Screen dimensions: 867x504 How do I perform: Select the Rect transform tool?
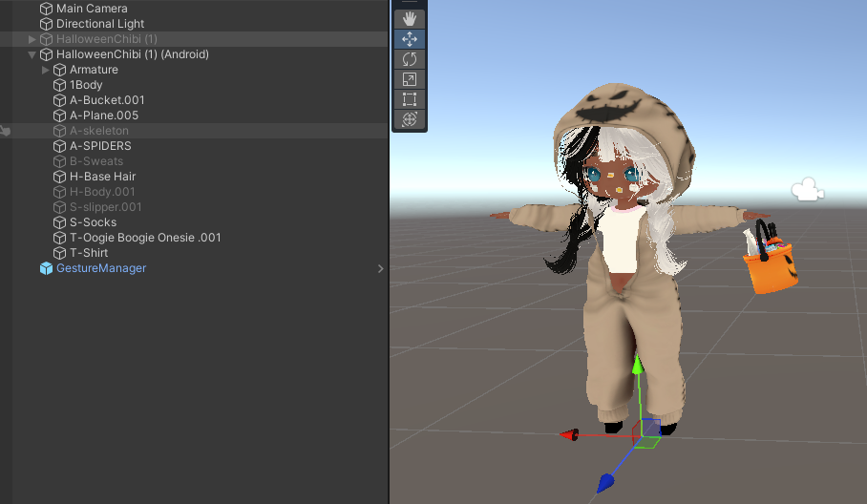[x=410, y=99]
